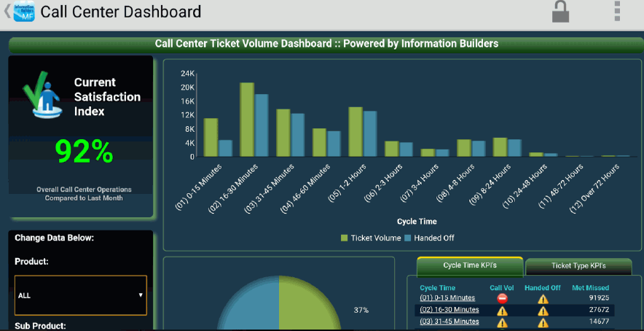Click the green bar for 8-24 Hours
Image resolution: width=644 pixels, height=331 pixels.
pos(500,147)
